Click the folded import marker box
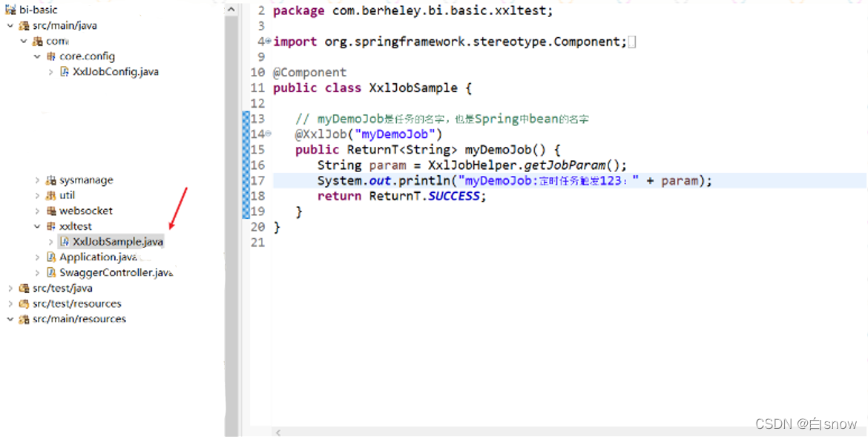The width and height of the screenshot is (868, 437). (x=631, y=42)
